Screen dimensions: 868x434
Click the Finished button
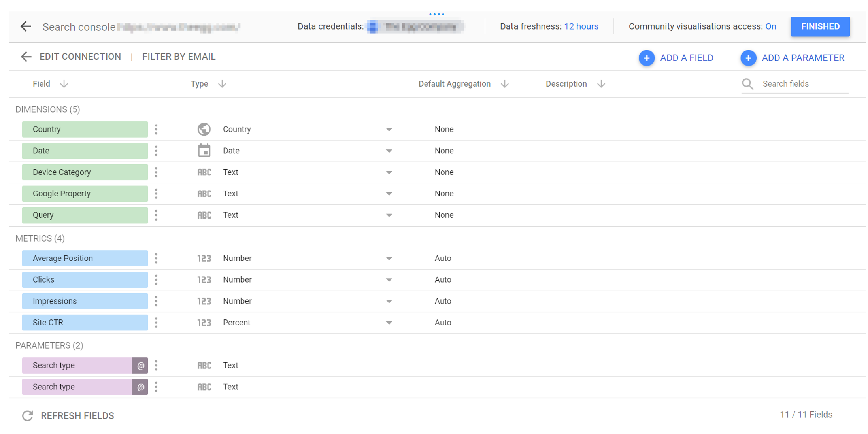820,26
